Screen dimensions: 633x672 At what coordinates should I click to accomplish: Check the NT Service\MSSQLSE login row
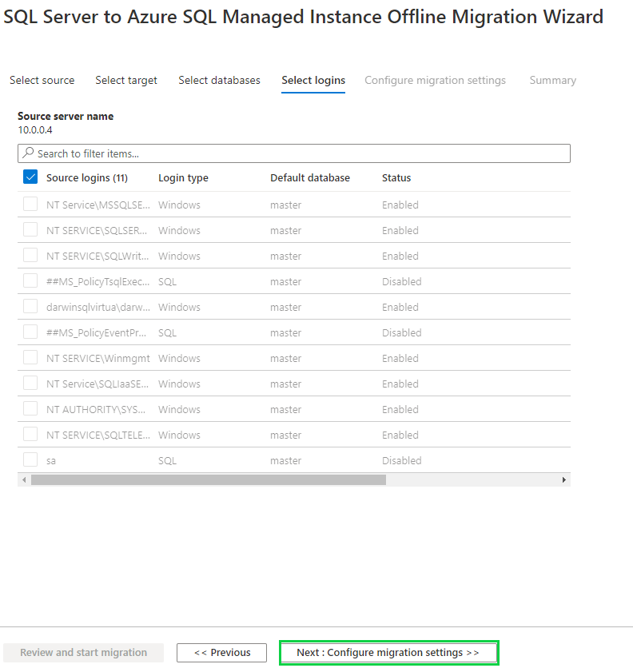click(x=30, y=205)
